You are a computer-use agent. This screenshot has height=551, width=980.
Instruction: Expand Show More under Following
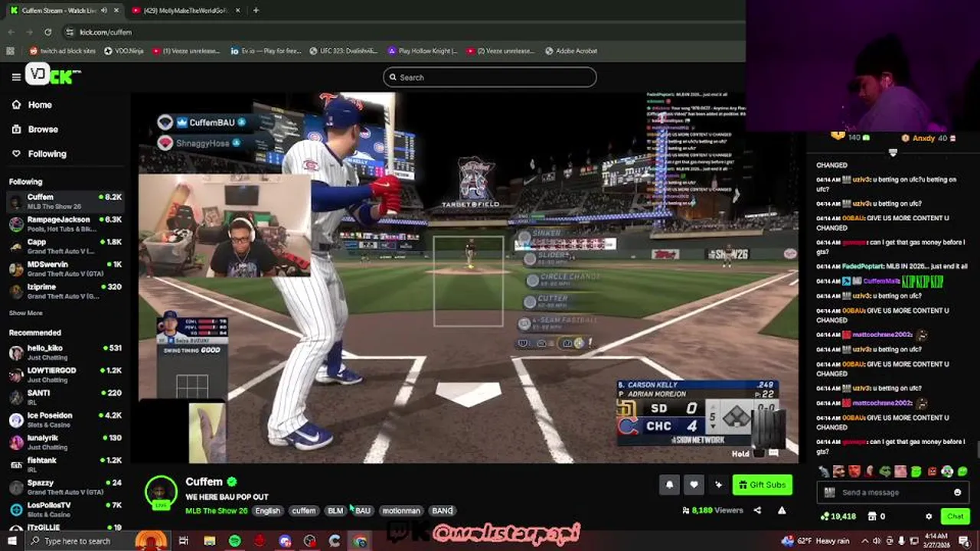click(x=25, y=313)
